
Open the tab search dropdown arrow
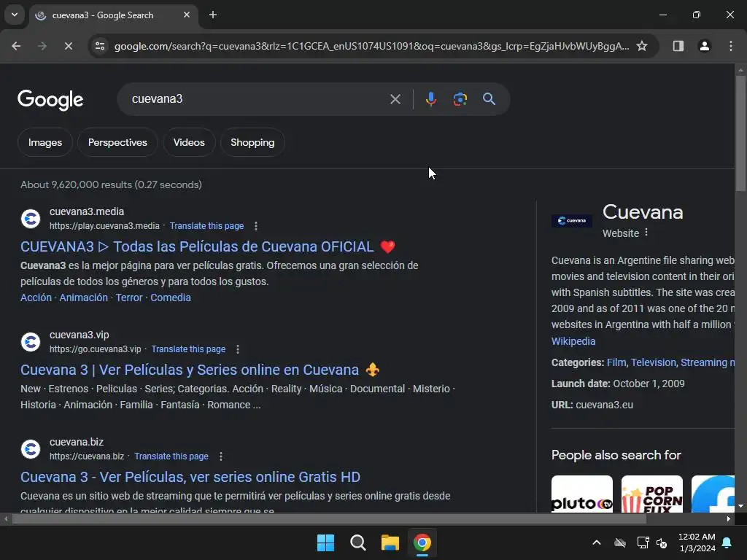15,15
